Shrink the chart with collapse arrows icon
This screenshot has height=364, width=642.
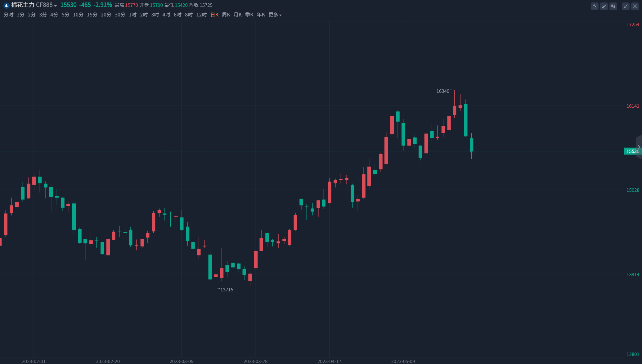click(626, 6)
